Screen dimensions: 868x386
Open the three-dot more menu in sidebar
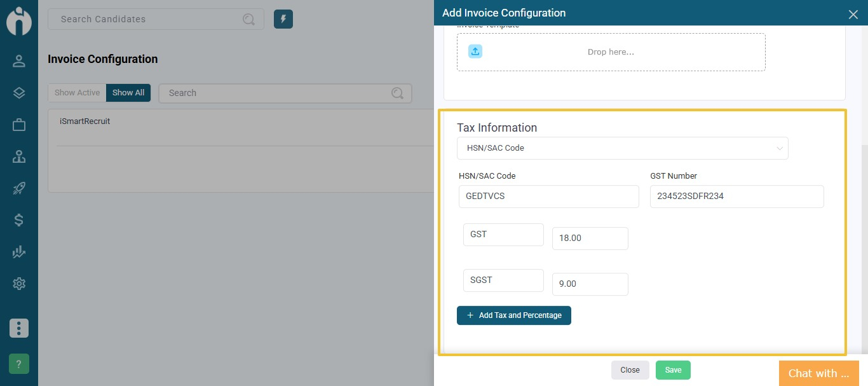(x=19, y=328)
